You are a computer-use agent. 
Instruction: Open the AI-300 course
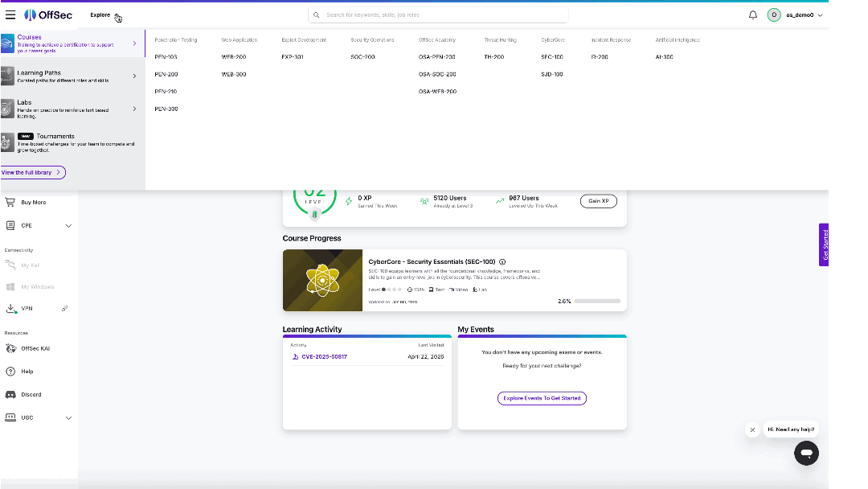(x=665, y=57)
